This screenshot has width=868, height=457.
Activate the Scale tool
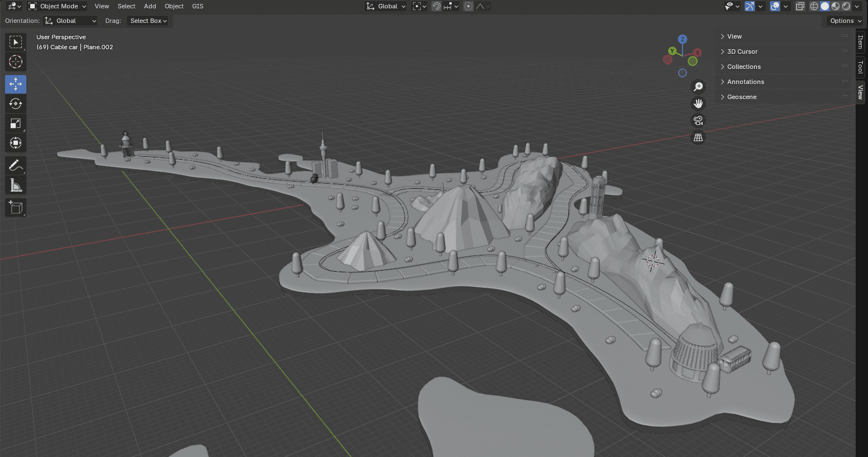coord(16,123)
